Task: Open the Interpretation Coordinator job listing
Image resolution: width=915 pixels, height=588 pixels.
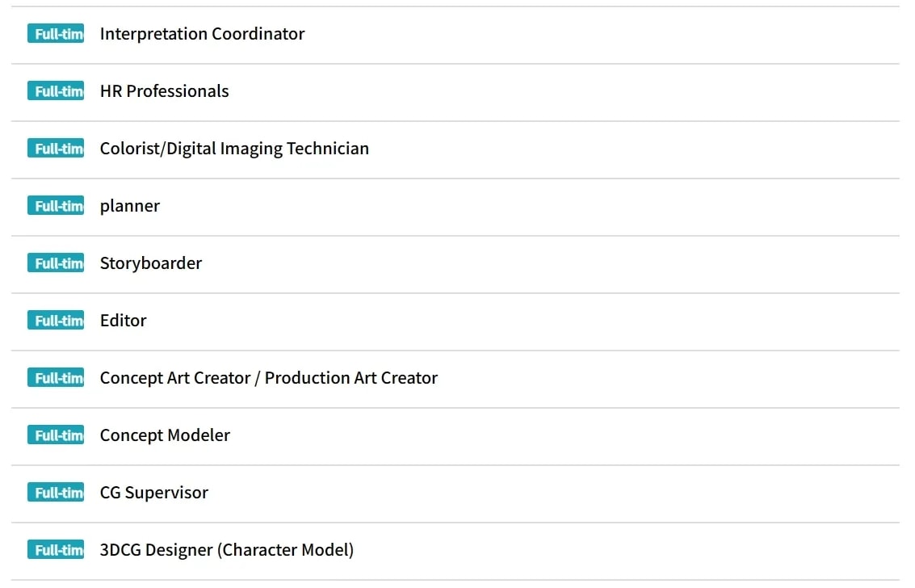Action: [202, 34]
